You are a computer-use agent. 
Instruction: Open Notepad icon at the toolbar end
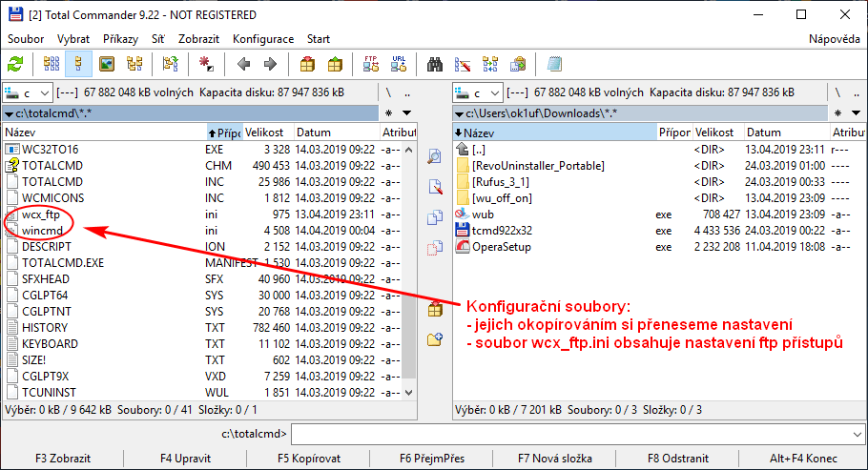554,64
